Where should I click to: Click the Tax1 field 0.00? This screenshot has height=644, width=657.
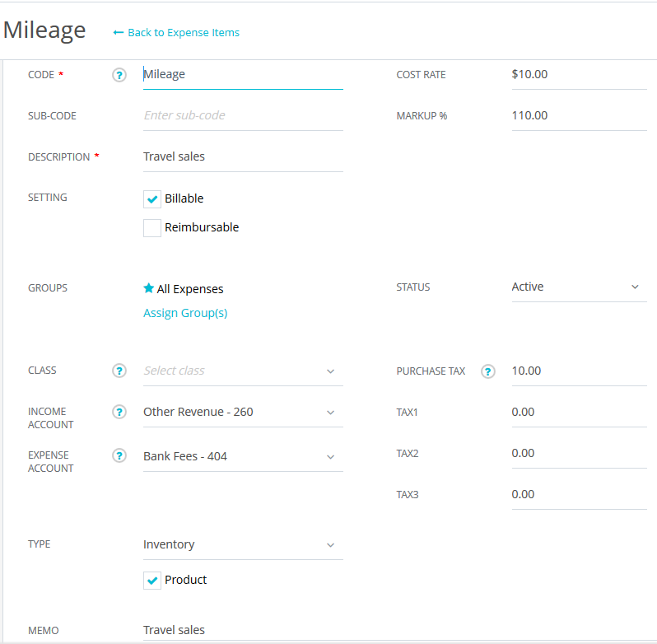point(579,413)
